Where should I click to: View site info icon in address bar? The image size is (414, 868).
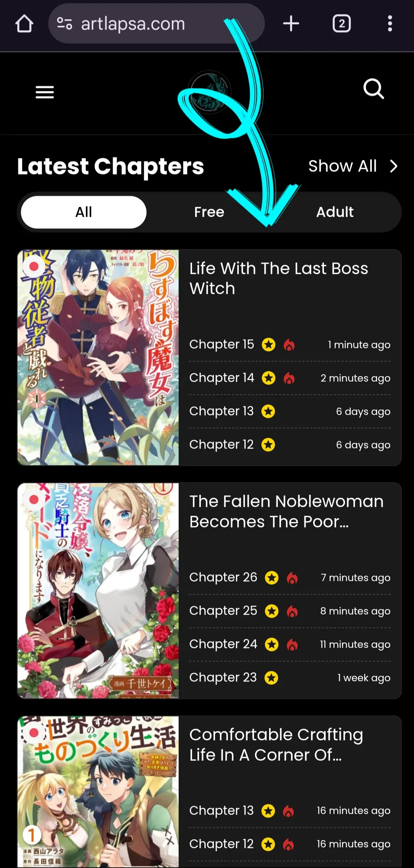click(64, 24)
